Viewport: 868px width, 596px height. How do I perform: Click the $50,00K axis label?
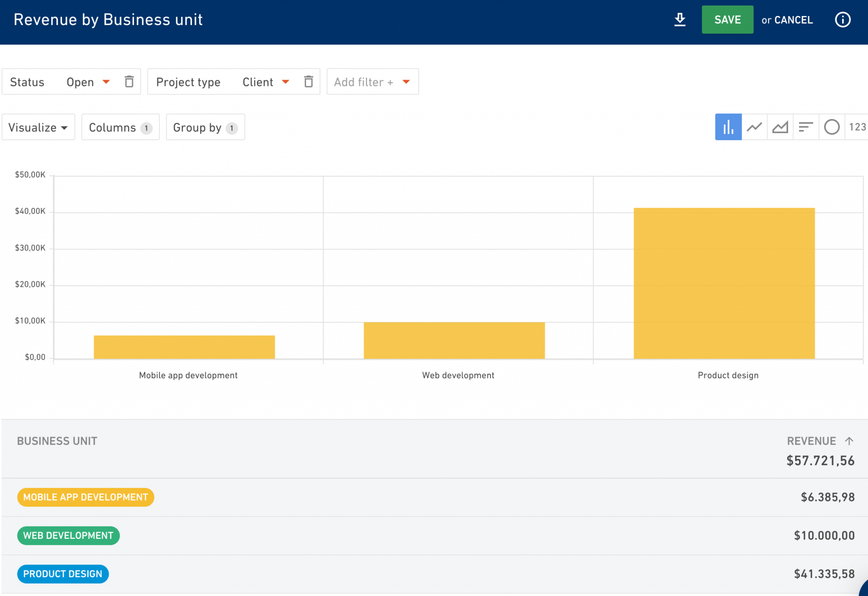[x=30, y=175]
